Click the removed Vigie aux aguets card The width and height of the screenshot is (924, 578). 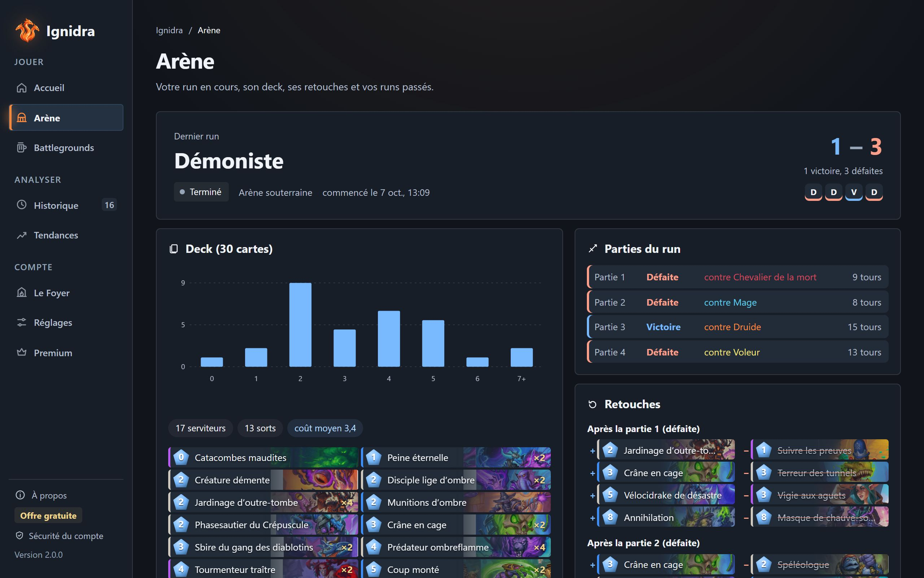819,495
